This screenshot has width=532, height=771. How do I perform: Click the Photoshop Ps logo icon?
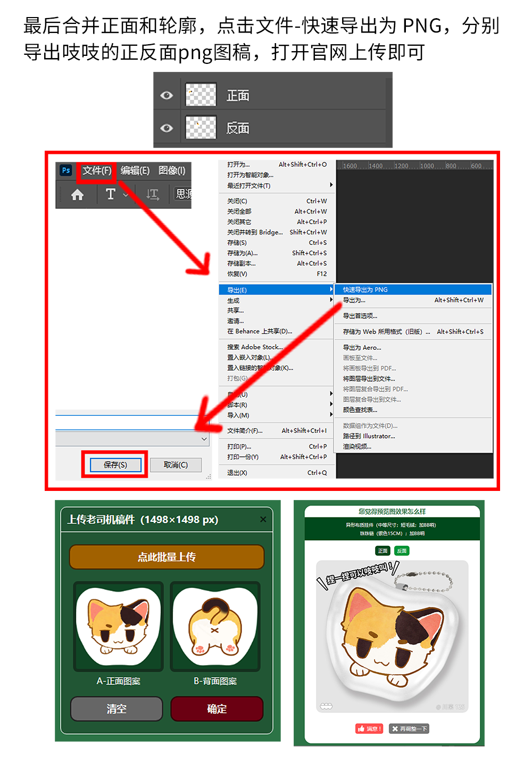[66, 170]
